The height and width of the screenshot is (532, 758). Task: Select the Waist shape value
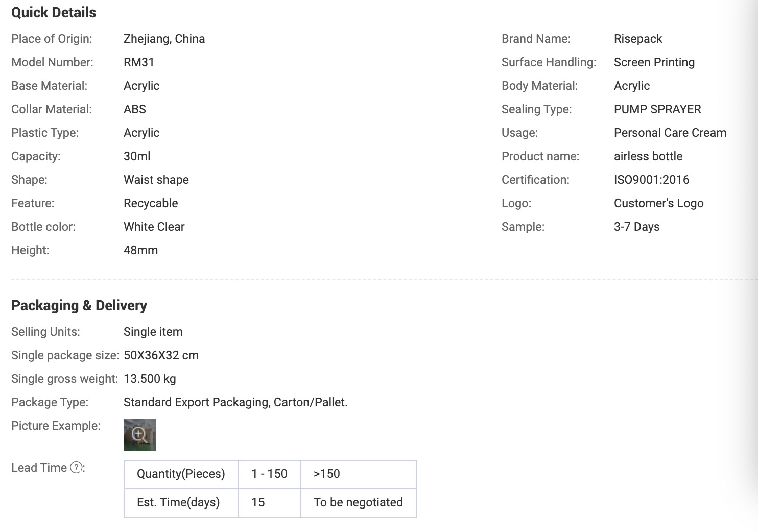[x=156, y=180]
